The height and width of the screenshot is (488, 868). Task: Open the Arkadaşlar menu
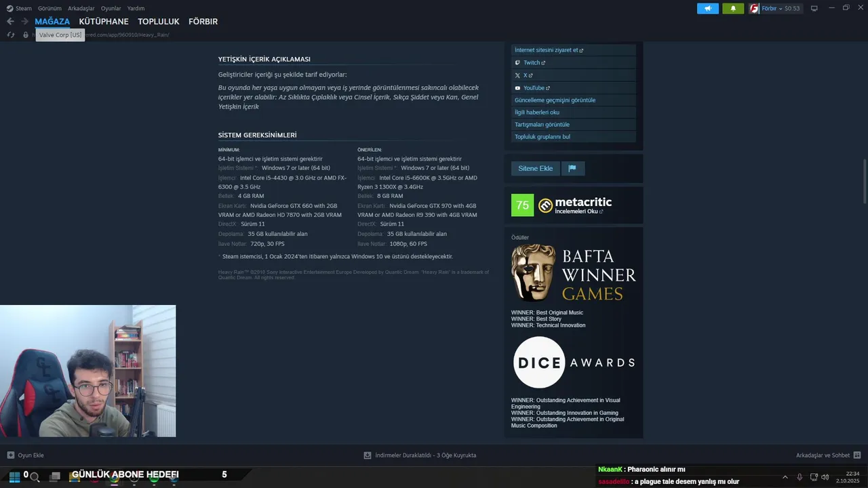tap(81, 9)
